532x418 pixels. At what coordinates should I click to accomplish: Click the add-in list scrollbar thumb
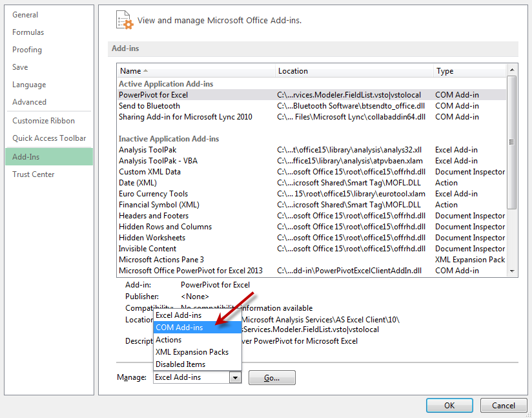[x=512, y=142]
